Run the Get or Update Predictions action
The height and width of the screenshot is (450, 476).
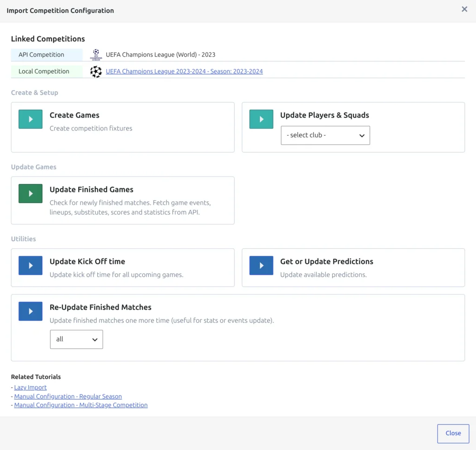click(x=261, y=265)
